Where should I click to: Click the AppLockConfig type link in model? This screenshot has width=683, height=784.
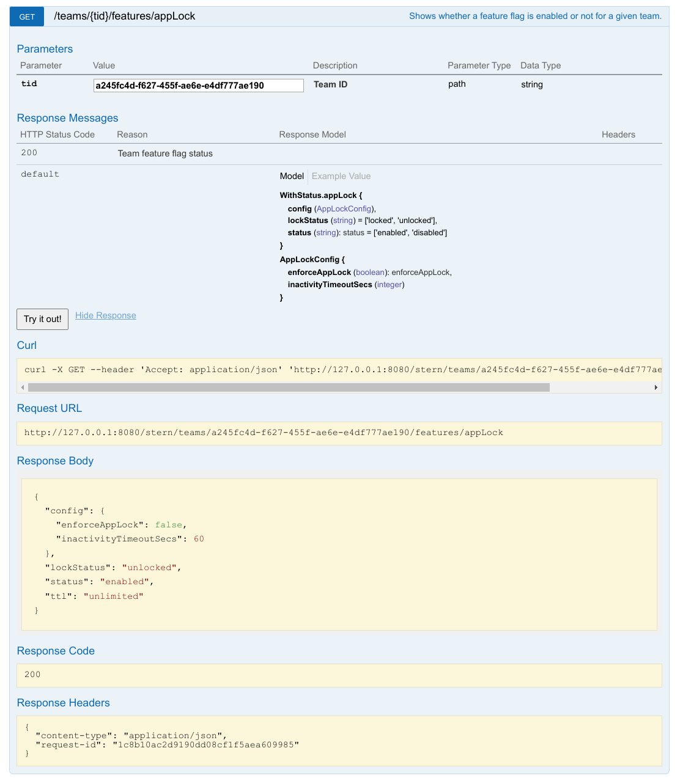pyautogui.click(x=344, y=209)
